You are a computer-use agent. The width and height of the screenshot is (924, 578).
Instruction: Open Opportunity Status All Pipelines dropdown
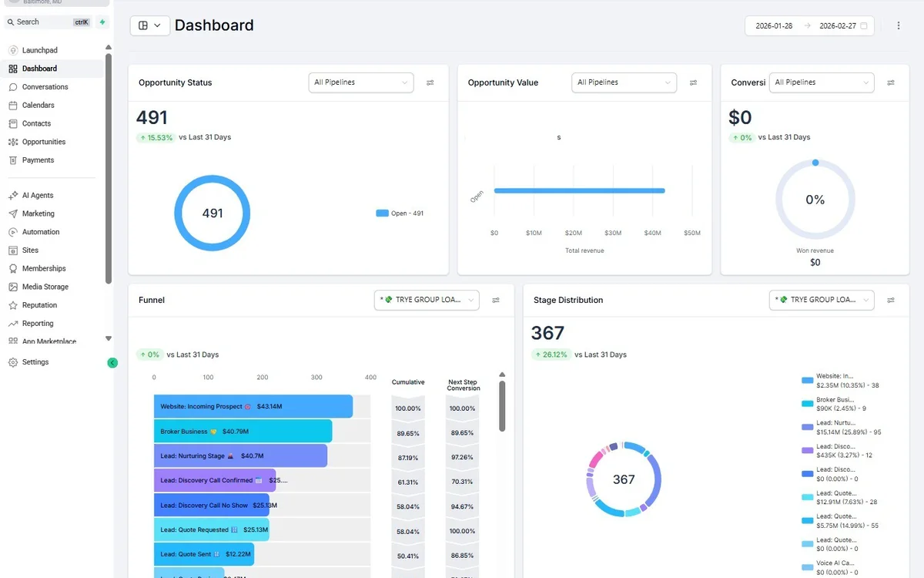[361, 82]
